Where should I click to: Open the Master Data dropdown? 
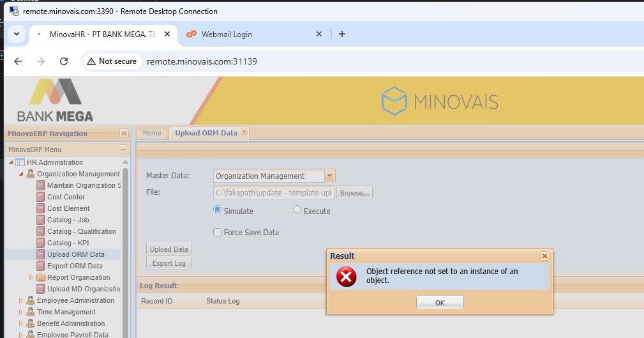329,176
